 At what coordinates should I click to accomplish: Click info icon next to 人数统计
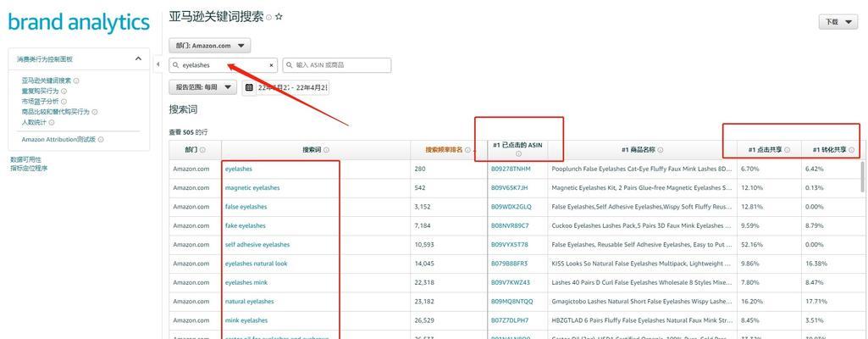(x=52, y=122)
